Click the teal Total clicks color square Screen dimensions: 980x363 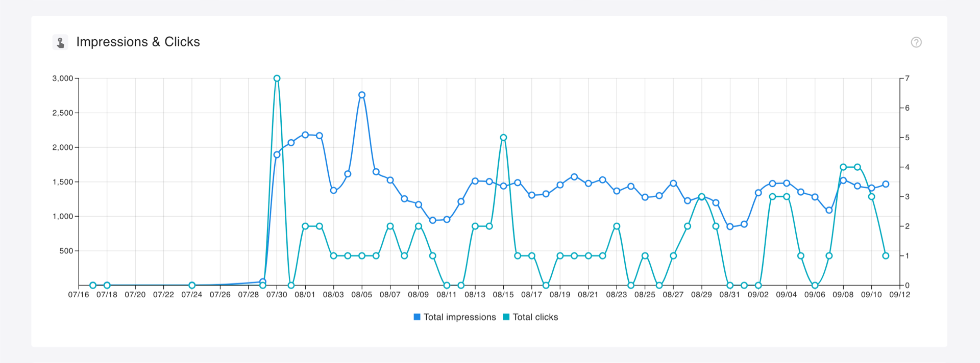(x=506, y=317)
